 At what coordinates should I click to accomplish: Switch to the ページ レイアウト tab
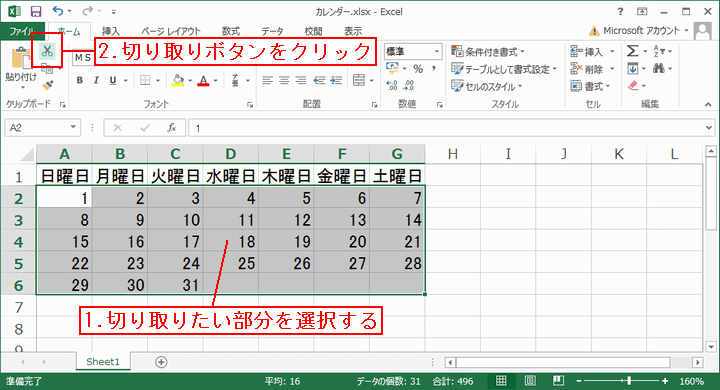tap(171, 31)
